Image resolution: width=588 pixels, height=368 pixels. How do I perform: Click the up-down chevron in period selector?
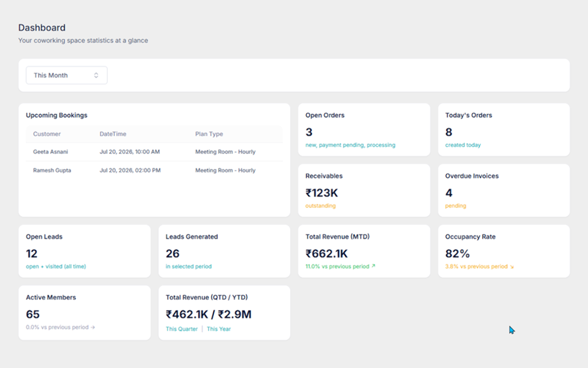coord(96,75)
